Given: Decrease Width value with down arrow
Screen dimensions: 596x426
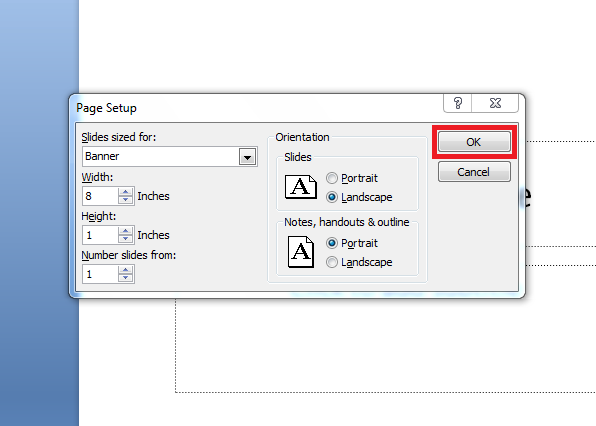Looking at the screenshot, I should tap(125, 200).
